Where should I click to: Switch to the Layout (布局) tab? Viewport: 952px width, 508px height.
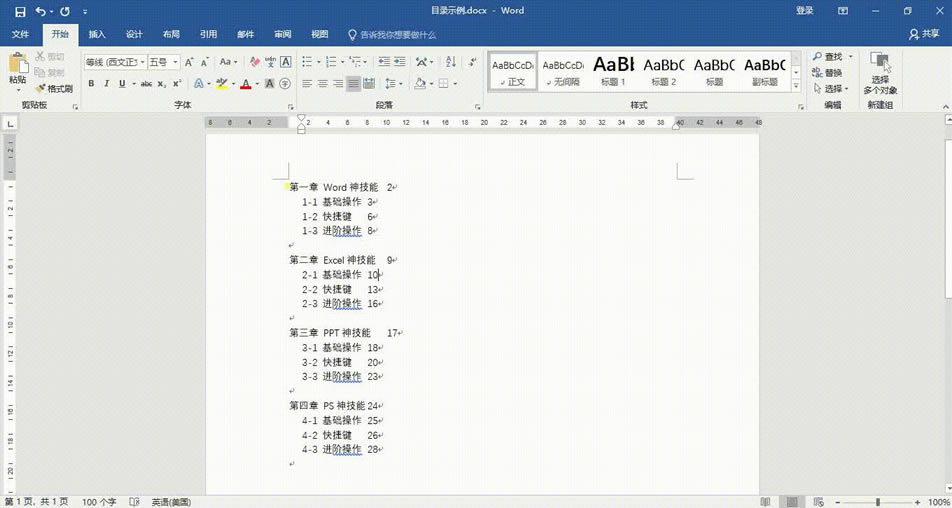(171, 35)
